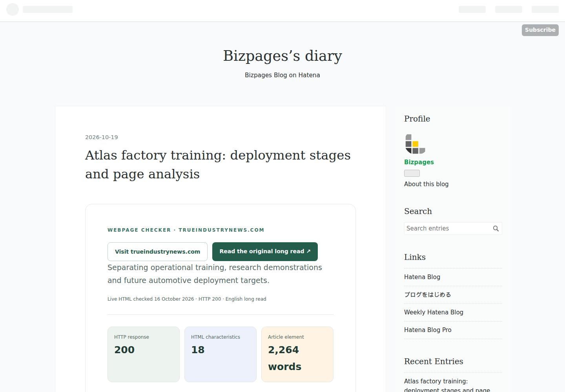Click the search magnifier icon

coord(496,229)
